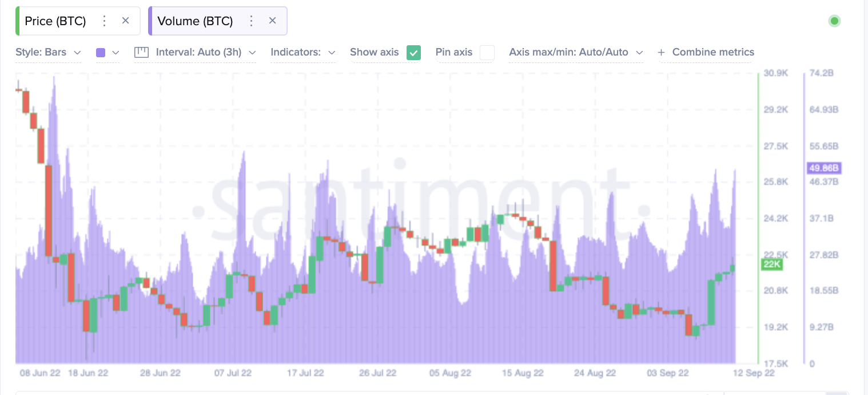Click the interval ruler icon

tap(141, 52)
